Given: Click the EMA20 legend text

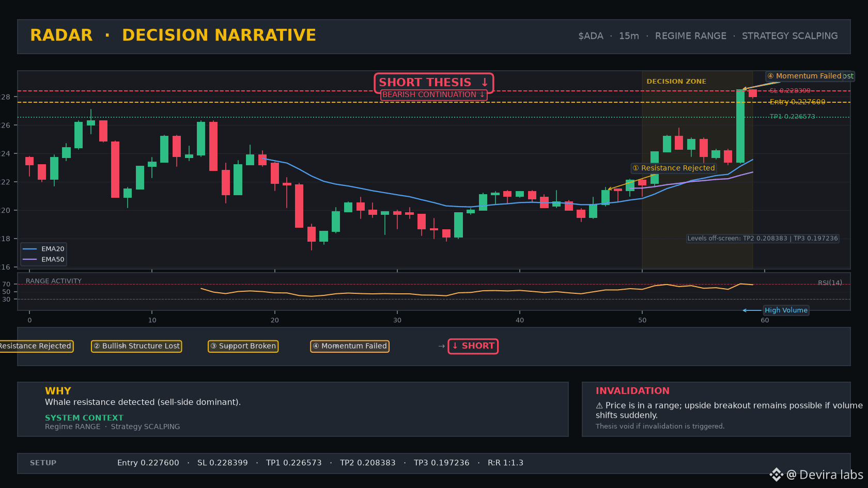Looking at the screenshot, I should coord(53,249).
